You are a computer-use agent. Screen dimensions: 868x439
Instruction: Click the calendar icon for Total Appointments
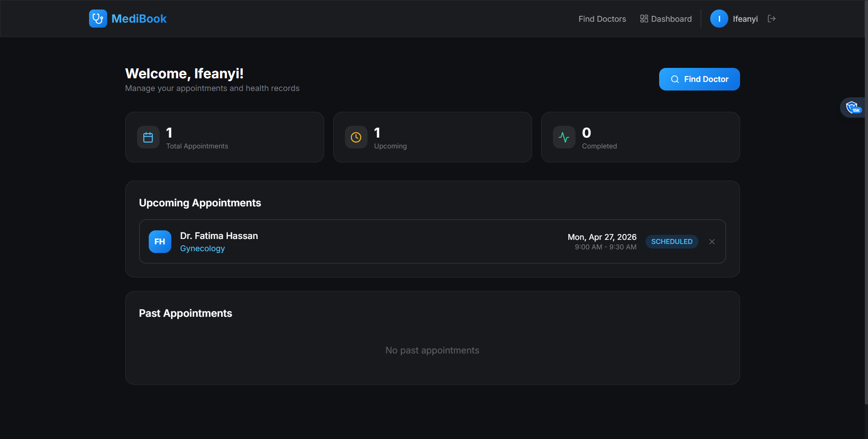pyautogui.click(x=148, y=137)
